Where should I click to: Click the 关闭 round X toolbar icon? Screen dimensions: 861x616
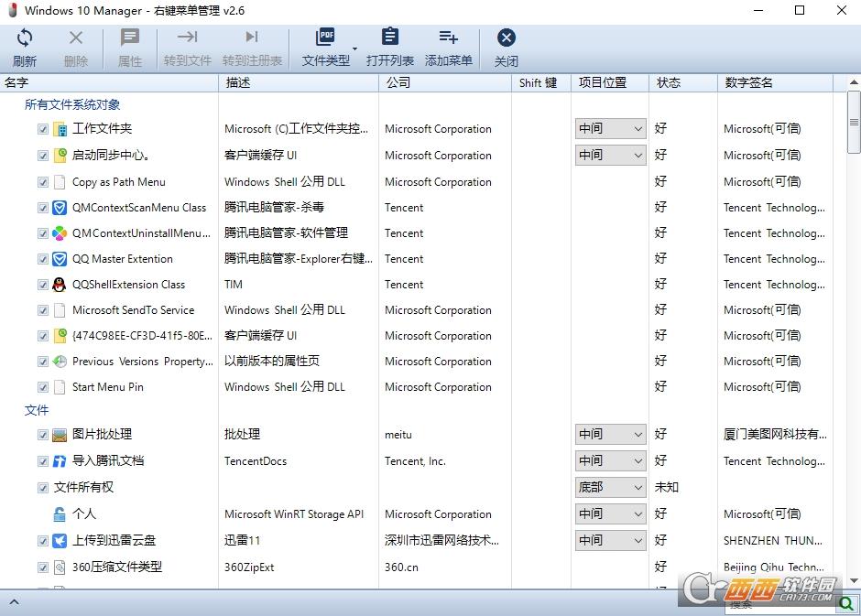click(506, 38)
